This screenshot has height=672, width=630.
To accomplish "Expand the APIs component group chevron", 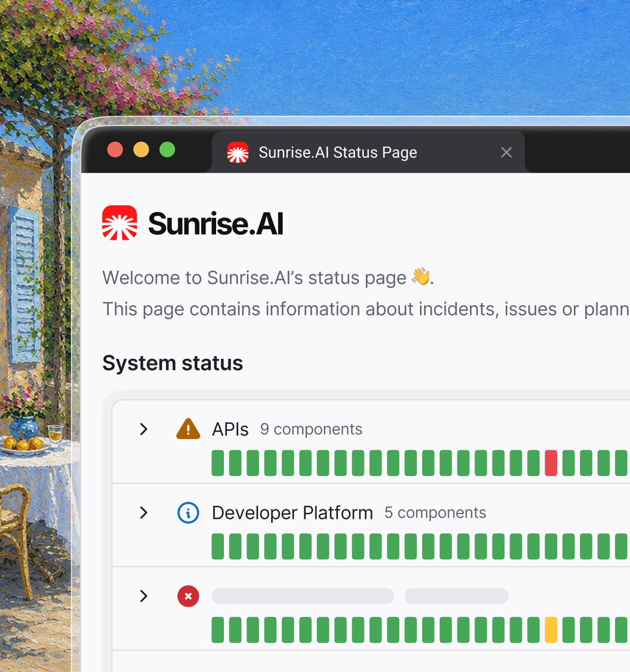I will pos(144,429).
